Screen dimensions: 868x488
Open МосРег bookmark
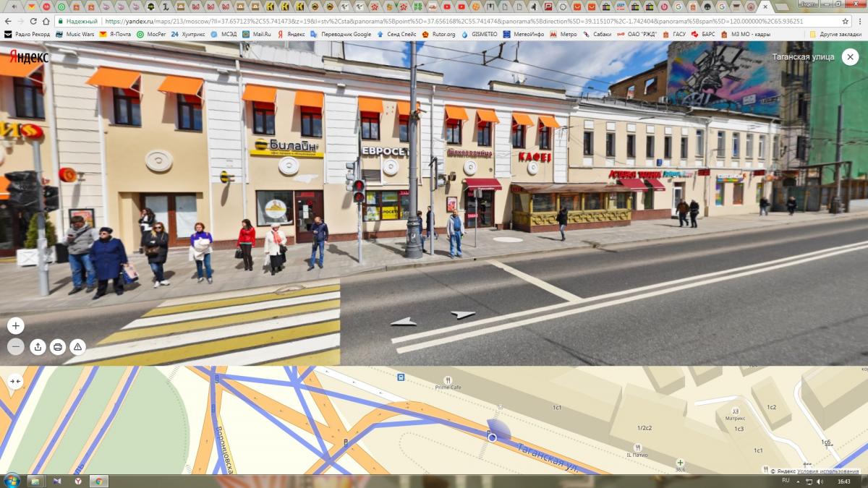click(x=151, y=34)
